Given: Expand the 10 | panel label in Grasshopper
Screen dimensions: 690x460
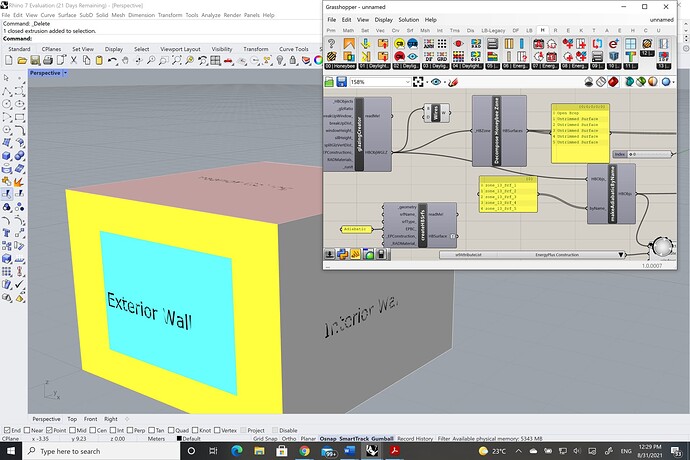Looking at the screenshot, I should pos(614,66).
